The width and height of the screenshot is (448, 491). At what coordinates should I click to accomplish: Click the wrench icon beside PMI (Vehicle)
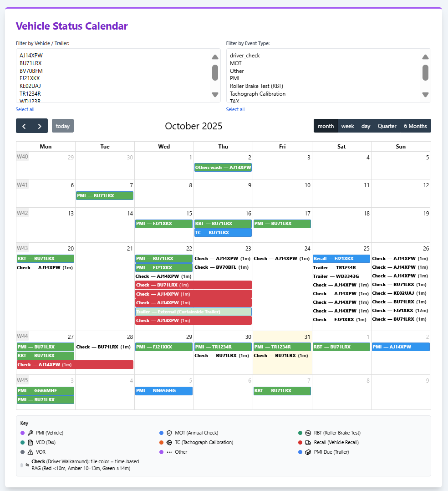tap(31, 433)
